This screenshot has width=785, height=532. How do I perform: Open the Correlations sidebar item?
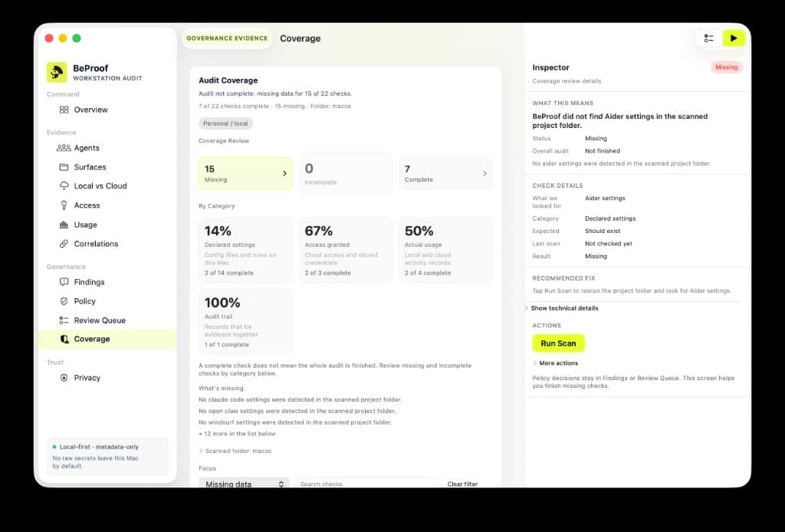[x=107, y=244]
